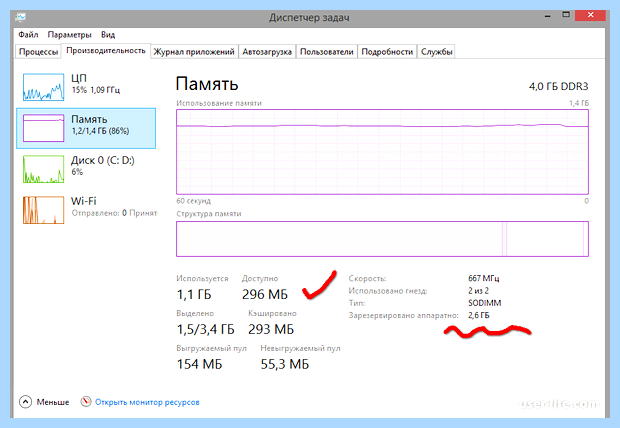Open the Параметры menu
Screen dimensions: 620x428
(69, 35)
